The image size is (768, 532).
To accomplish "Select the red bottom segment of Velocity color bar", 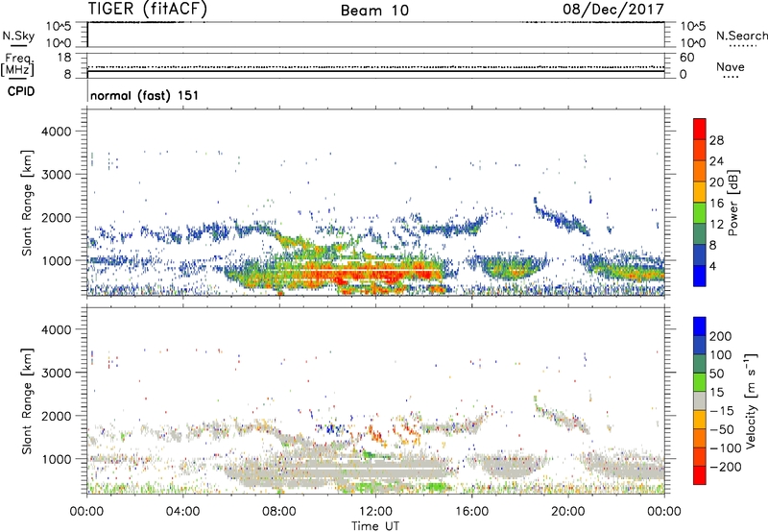I will click(x=700, y=475).
